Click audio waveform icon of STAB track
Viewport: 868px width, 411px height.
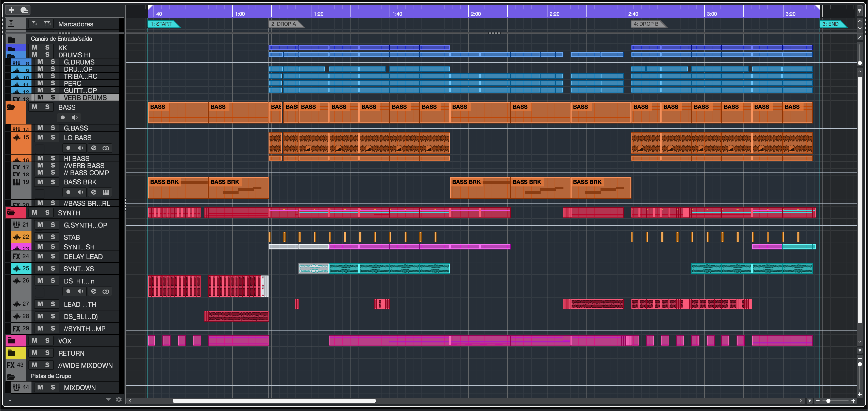point(16,237)
